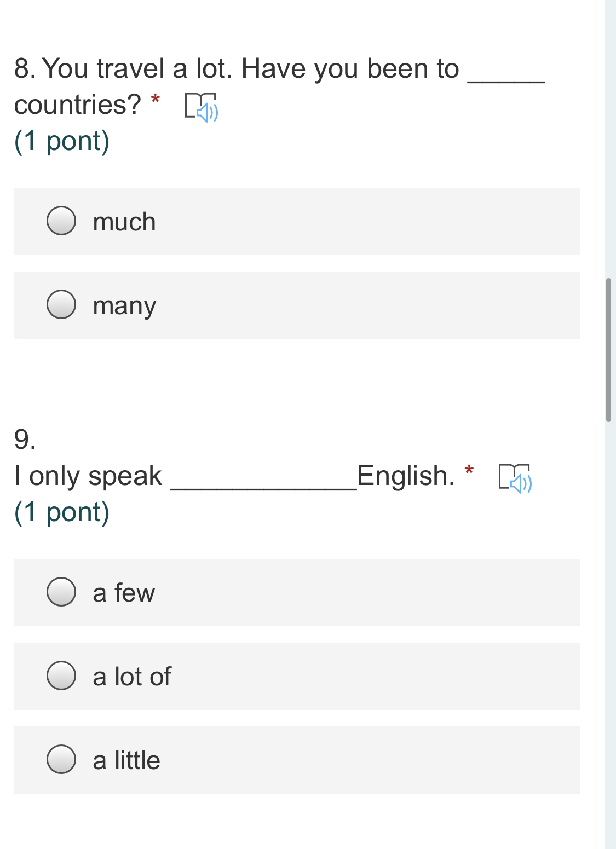Click "(1 pont)" under question 8

click(x=62, y=141)
